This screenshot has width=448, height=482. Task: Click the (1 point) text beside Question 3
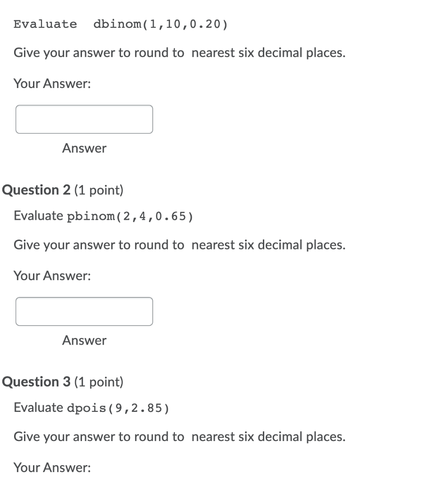(x=100, y=382)
